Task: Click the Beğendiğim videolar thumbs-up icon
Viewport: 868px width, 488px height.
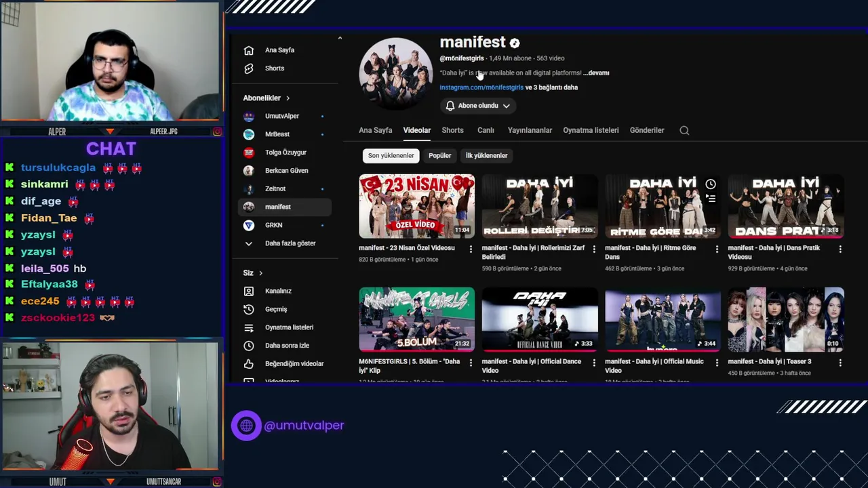Action: [x=249, y=364]
